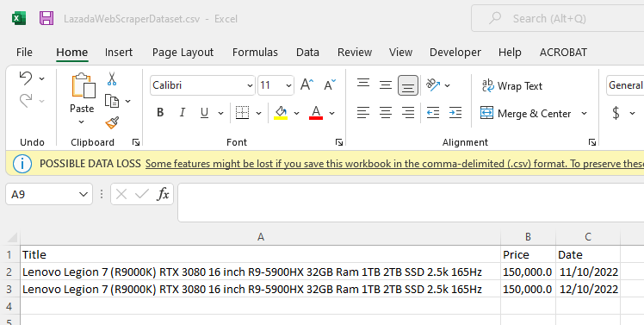Viewport: 644px width, 325px height.
Task: Open the File menu tab
Action: point(24,53)
